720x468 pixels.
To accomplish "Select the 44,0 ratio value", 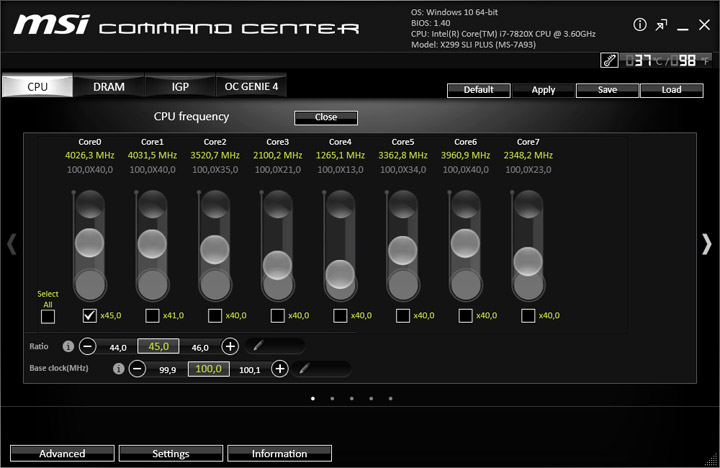I will pos(118,348).
